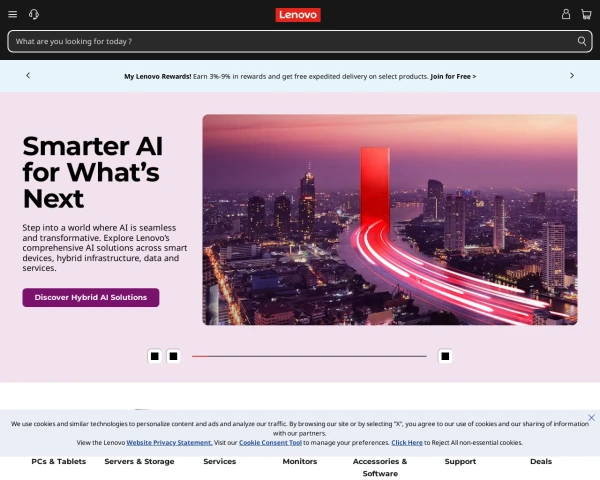Image resolution: width=600 pixels, height=480 pixels.
Task: Open the Services menu
Action: point(220,462)
